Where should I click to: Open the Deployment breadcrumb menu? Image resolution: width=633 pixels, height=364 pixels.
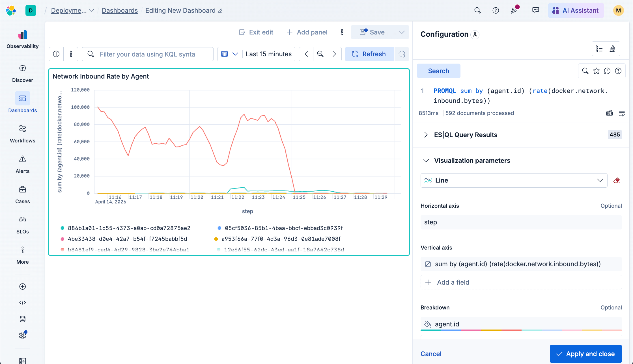click(91, 10)
